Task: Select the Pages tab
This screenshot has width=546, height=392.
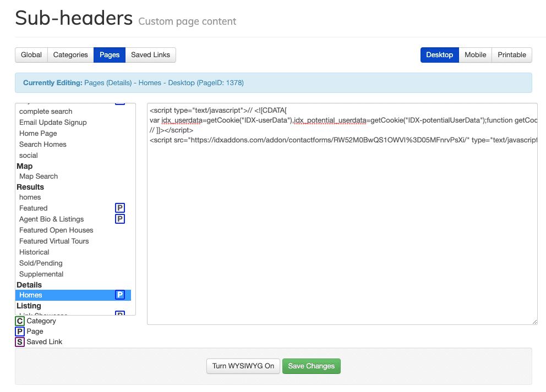Action: [x=110, y=55]
